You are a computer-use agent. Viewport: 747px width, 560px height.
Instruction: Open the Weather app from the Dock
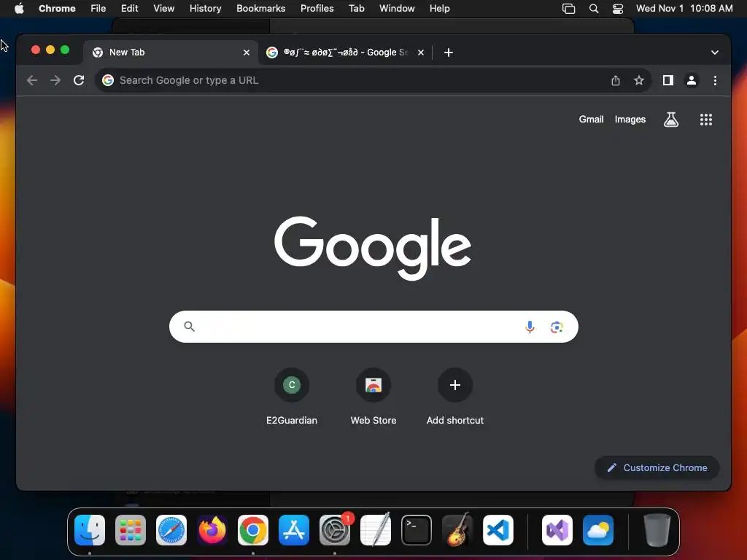point(598,530)
